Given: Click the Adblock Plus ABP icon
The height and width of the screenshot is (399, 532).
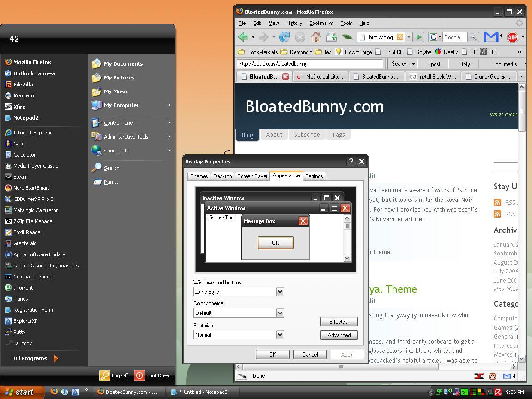Looking at the screenshot, I should point(512,37).
